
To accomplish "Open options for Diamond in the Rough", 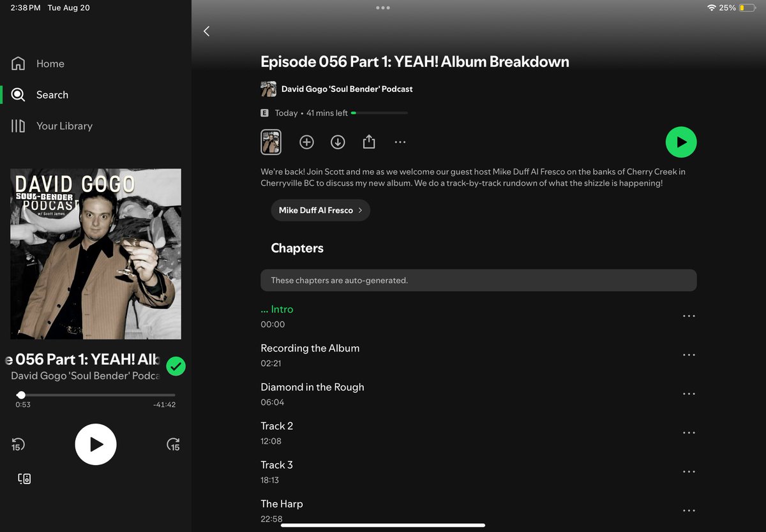I will click(x=689, y=394).
